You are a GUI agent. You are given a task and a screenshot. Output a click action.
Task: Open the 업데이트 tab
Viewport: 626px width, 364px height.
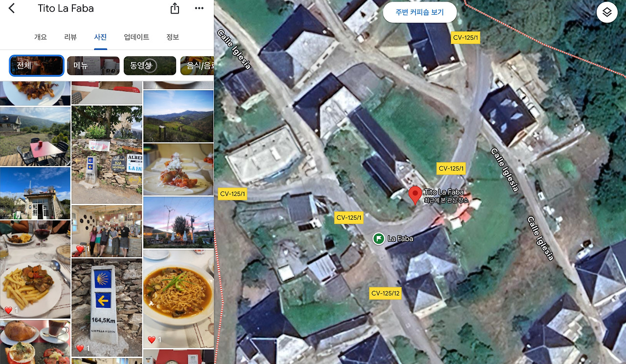click(x=136, y=37)
